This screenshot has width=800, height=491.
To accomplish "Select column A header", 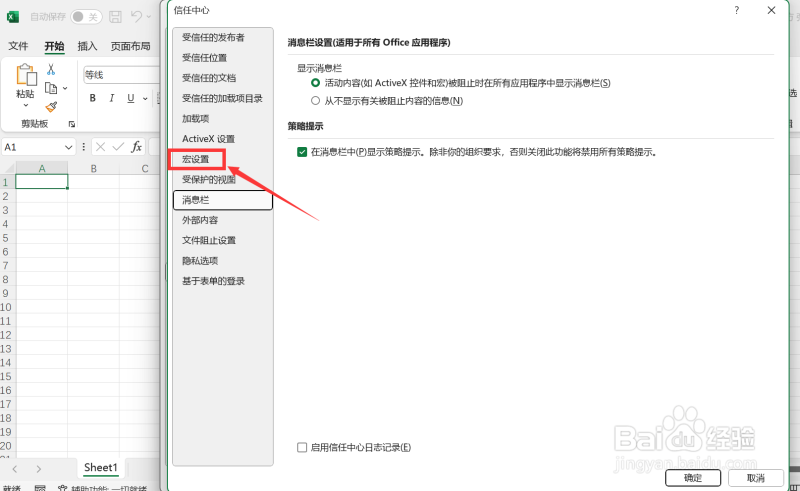I will click(x=42, y=168).
